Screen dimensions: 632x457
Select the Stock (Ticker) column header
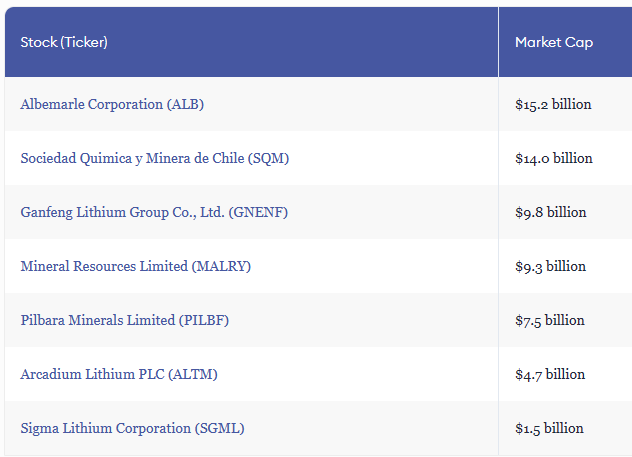point(252,42)
